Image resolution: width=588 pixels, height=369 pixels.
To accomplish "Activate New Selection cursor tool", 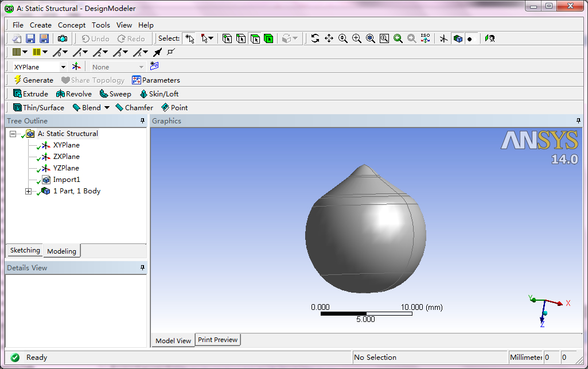I will click(190, 38).
